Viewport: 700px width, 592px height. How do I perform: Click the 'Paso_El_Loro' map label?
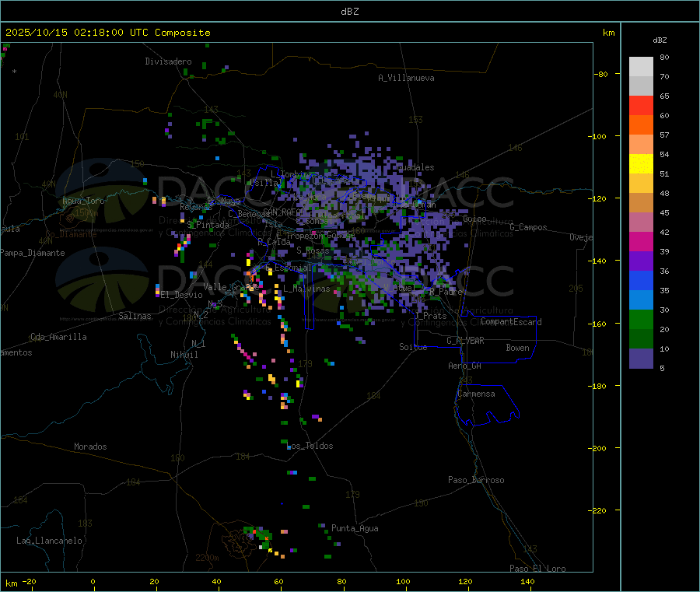538,569
